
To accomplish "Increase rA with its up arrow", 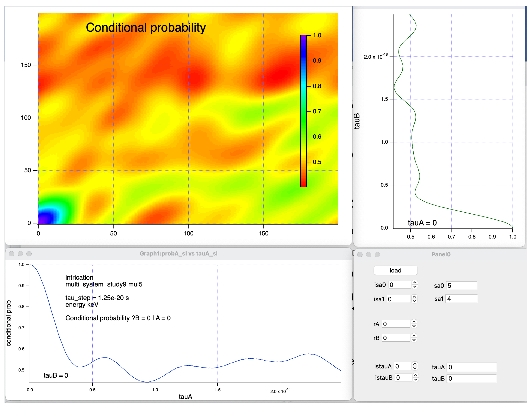I will point(414,322).
